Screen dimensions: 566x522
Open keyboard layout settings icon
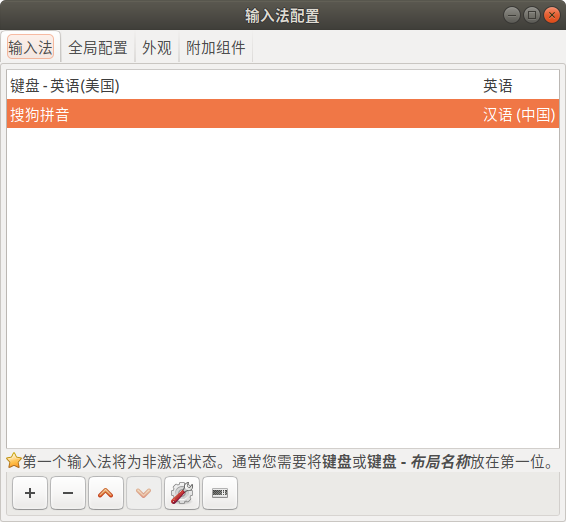coord(220,493)
